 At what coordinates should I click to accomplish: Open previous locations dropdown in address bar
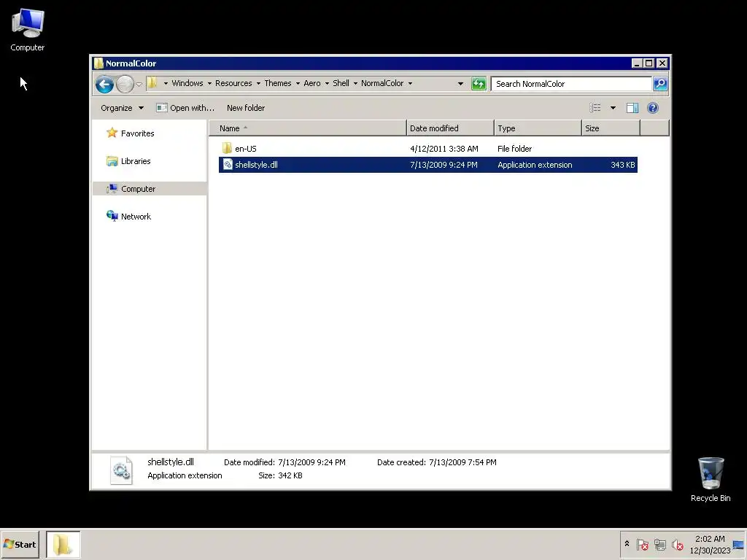click(460, 84)
